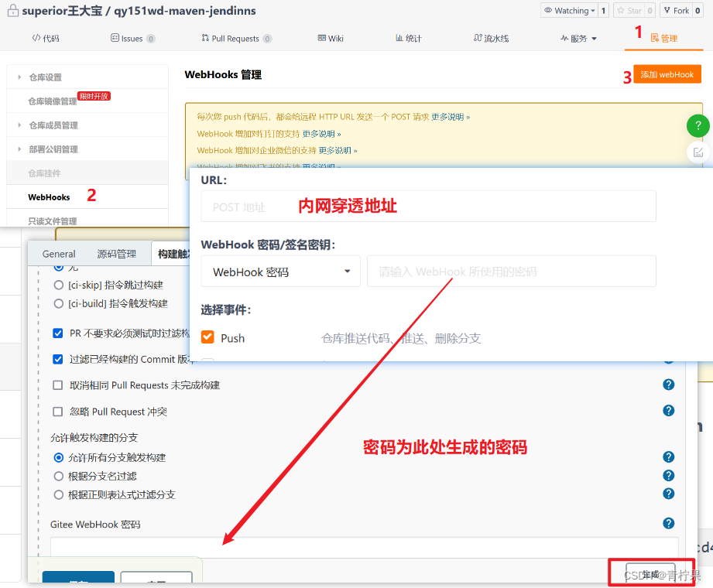This screenshot has width=713, height=588.
Task: Open the Pull Requests tab
Action: (x=236, y=38)
